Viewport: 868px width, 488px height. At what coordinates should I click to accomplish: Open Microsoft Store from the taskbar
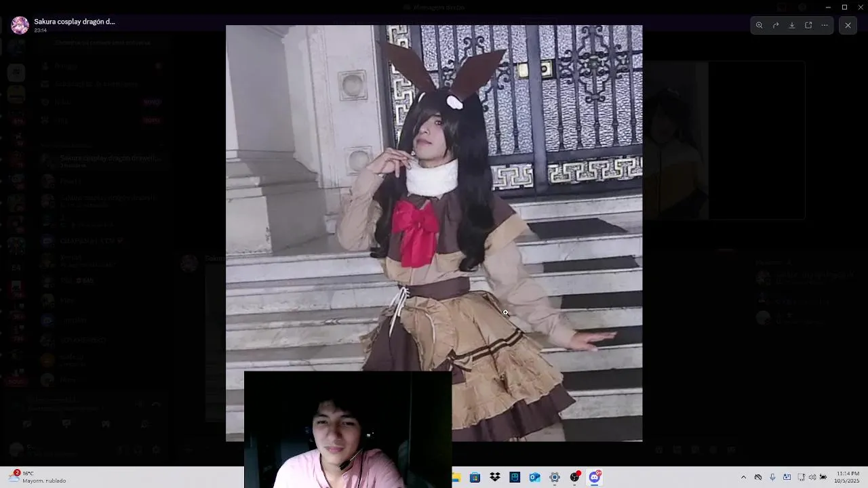[x=475, y=477]
